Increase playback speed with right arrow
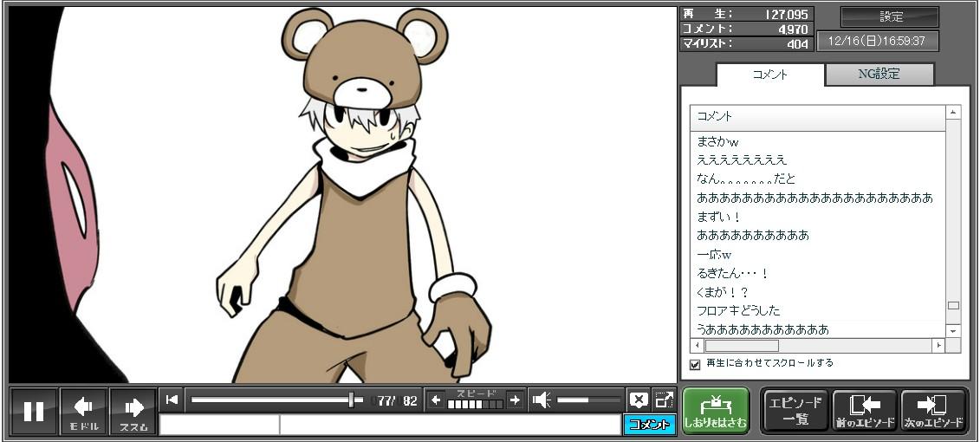Image resolution: width=980 pixels, height=442 pixels. [515, 400]
